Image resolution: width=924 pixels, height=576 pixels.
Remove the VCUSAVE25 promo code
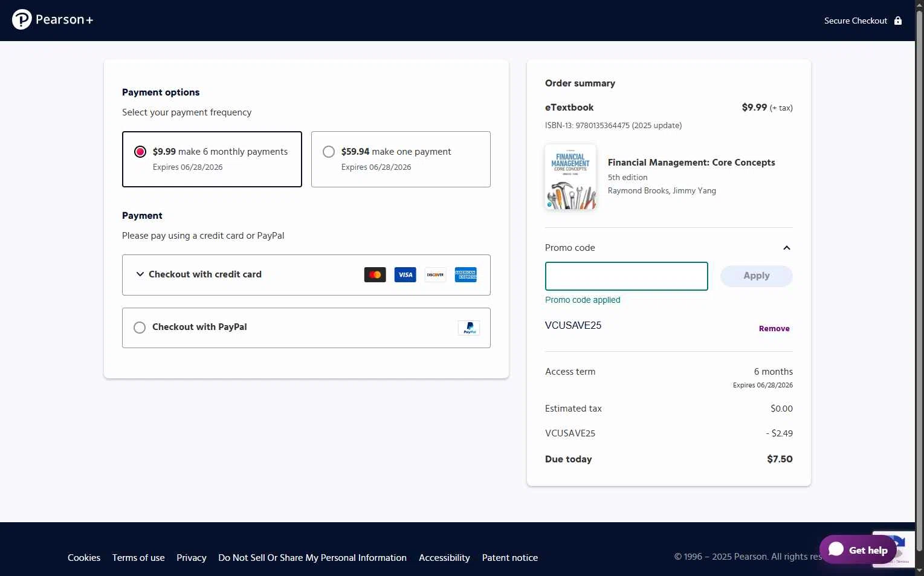point(774,329)
